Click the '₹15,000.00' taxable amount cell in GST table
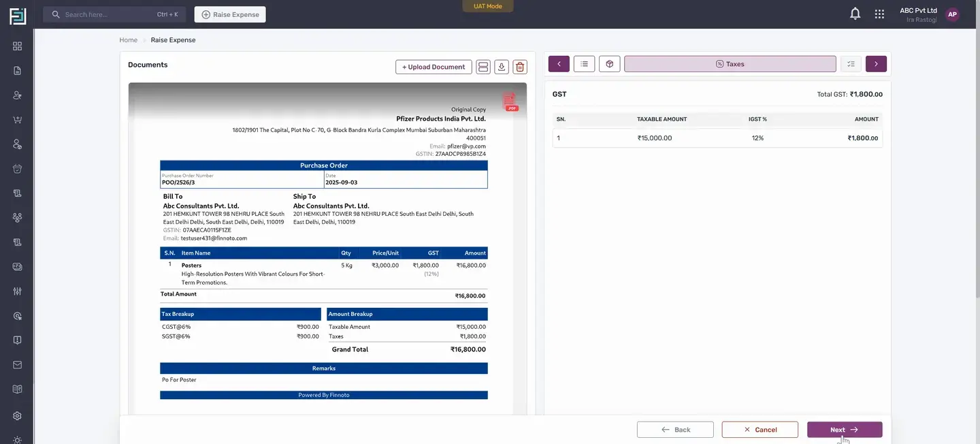Viewport: 980px width, 444px height. click(x=655, y=138)
